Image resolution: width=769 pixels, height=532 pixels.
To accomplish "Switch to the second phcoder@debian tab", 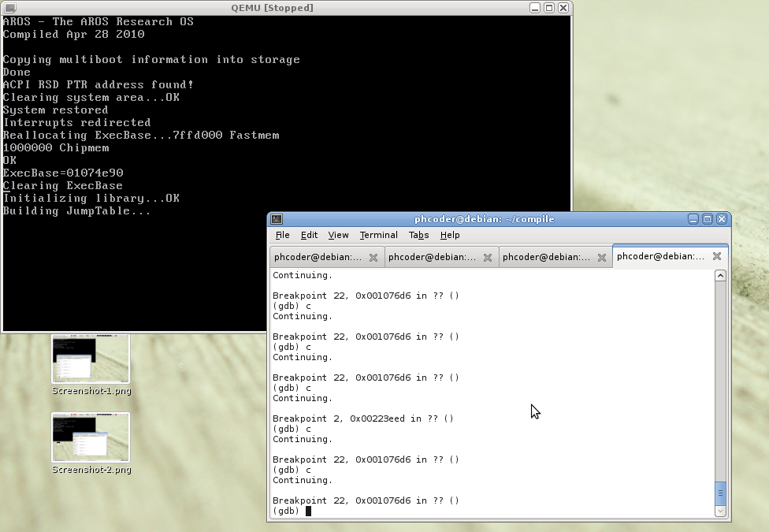I will [x=433, y=256].
